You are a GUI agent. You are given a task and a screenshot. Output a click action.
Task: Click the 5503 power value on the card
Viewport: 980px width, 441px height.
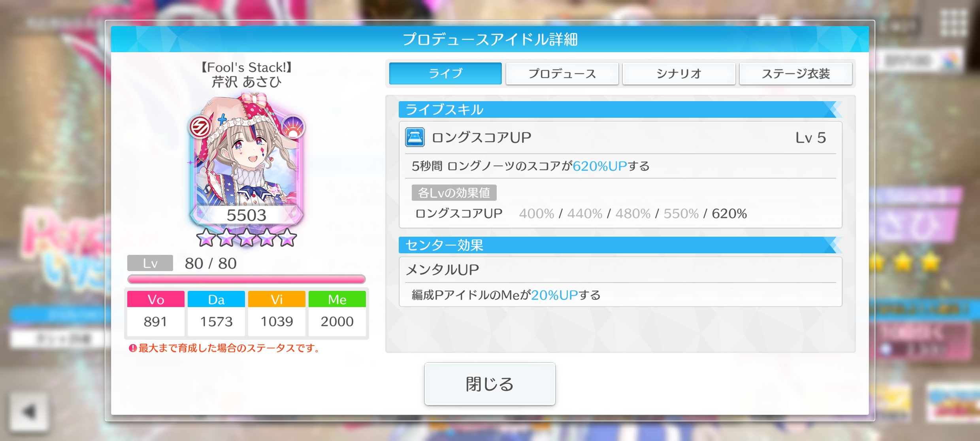point(247,215)
